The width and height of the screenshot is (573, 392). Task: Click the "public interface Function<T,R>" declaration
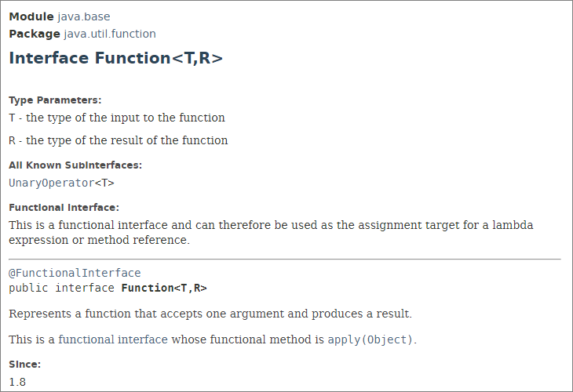pyautogui.click(x=108, y=288)
